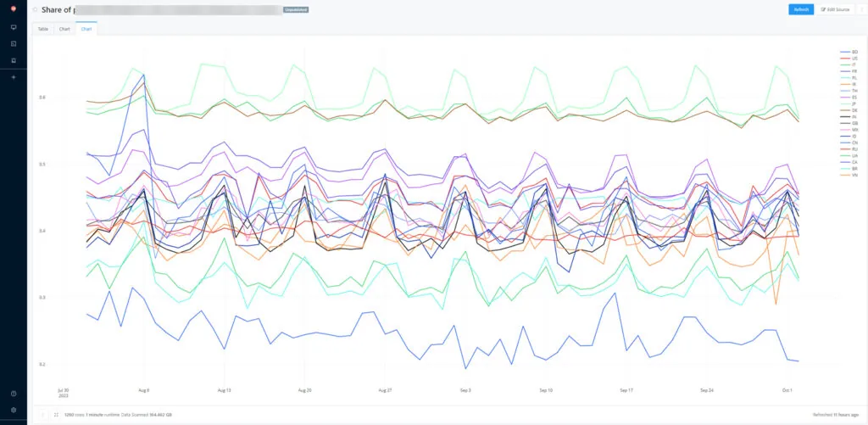Toggle the BD series in legend
The image size is (868, 425).
pos(849,52)
